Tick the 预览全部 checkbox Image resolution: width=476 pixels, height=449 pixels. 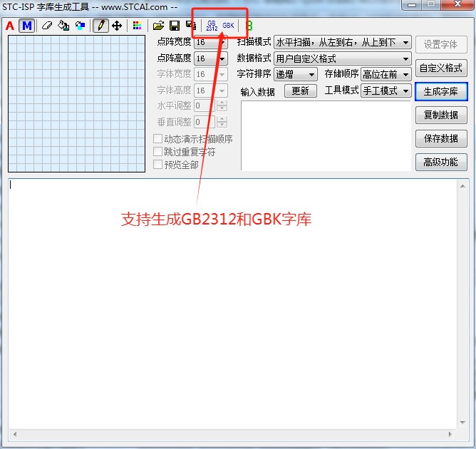point(158,165)
